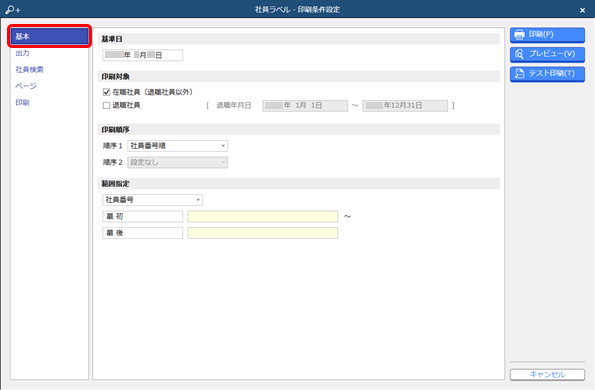
Task: Click the 退職年月日 end date 12月31日 field
Action: [405, 105]
